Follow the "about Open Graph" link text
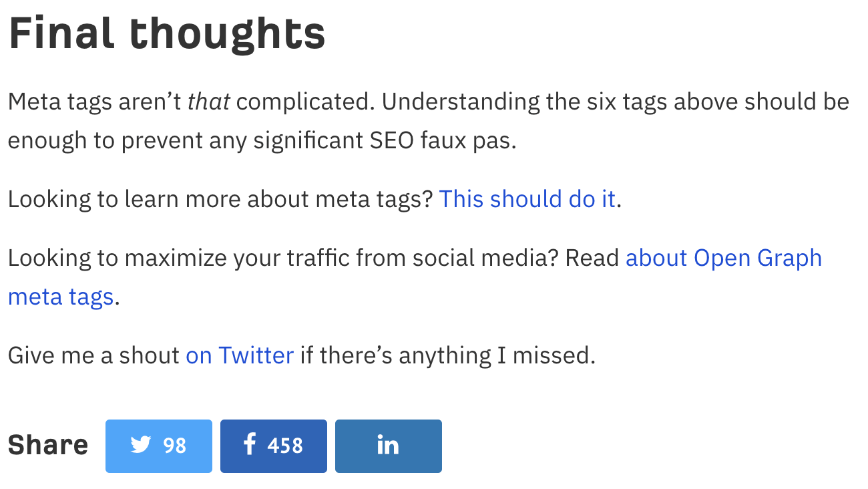Screen dimensions: 868x489 723,258
